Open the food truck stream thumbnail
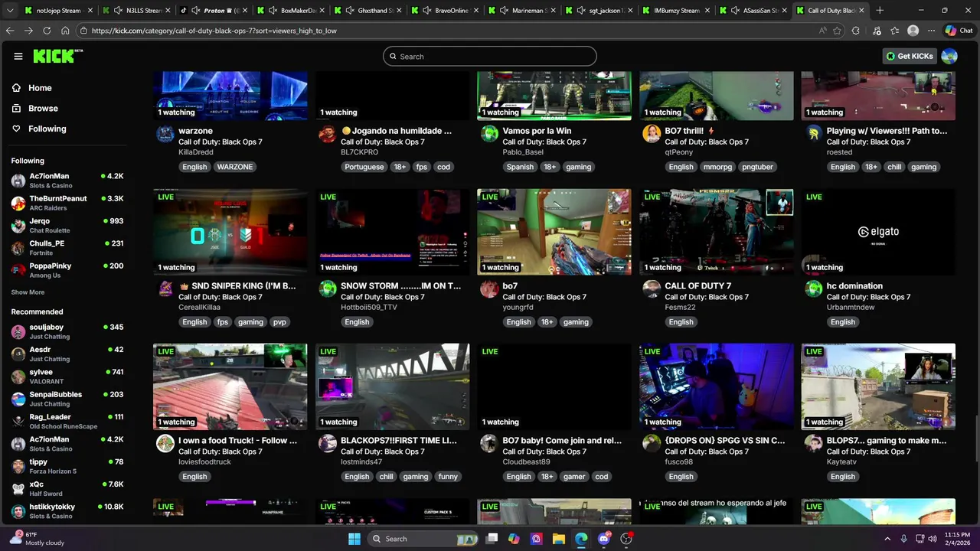The width and height of the screenshot is (980, 551). click(x=230, y=386)
